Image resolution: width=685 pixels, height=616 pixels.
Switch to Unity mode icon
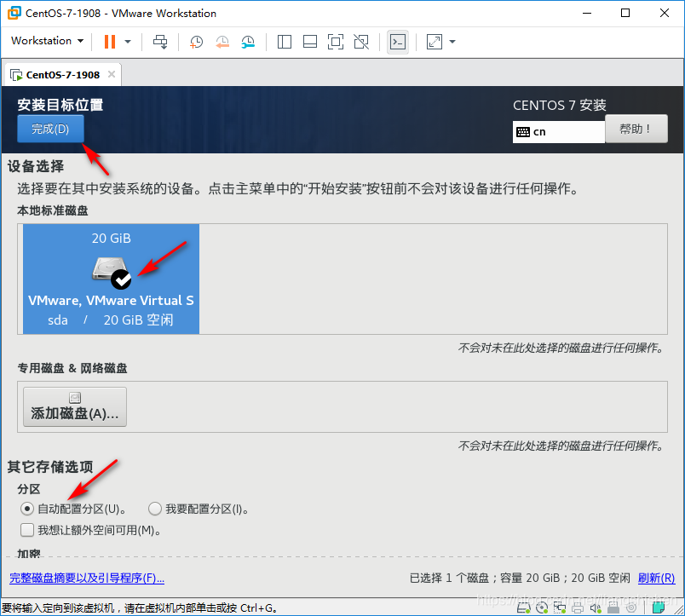click(x=361, y=42)
